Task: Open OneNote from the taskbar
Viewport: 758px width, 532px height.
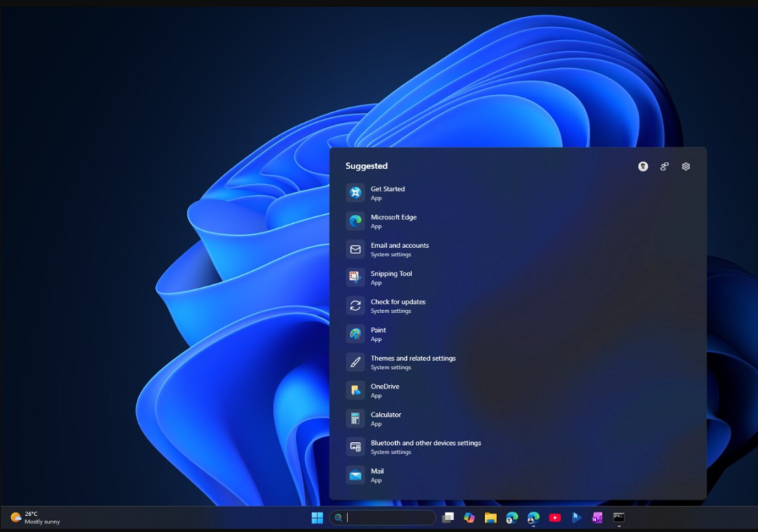Action: coord(597,517)
